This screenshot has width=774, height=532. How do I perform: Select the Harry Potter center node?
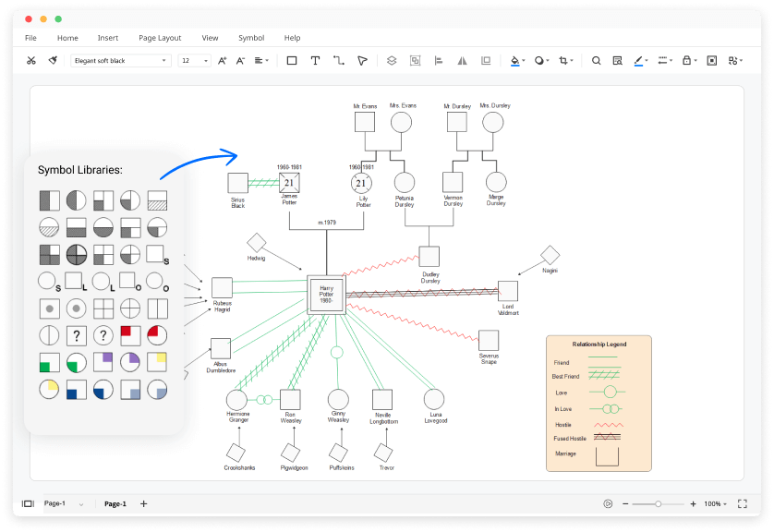326,295
